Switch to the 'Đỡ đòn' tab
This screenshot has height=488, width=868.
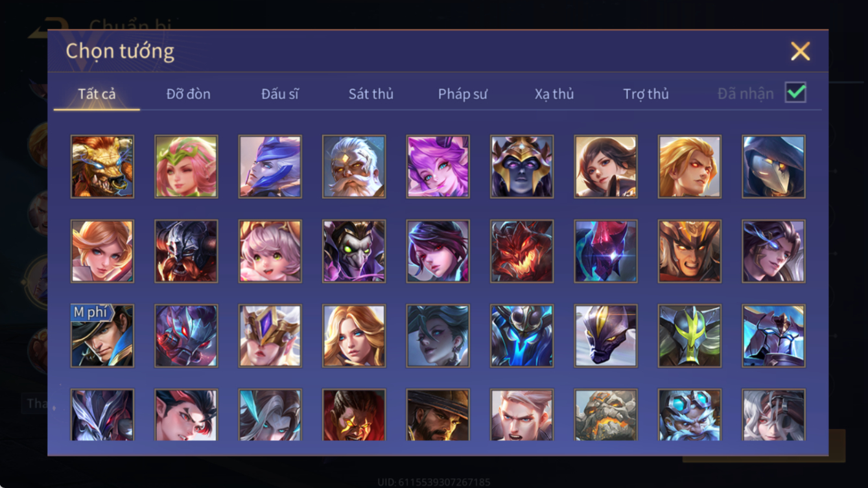(x=188, y=94)
